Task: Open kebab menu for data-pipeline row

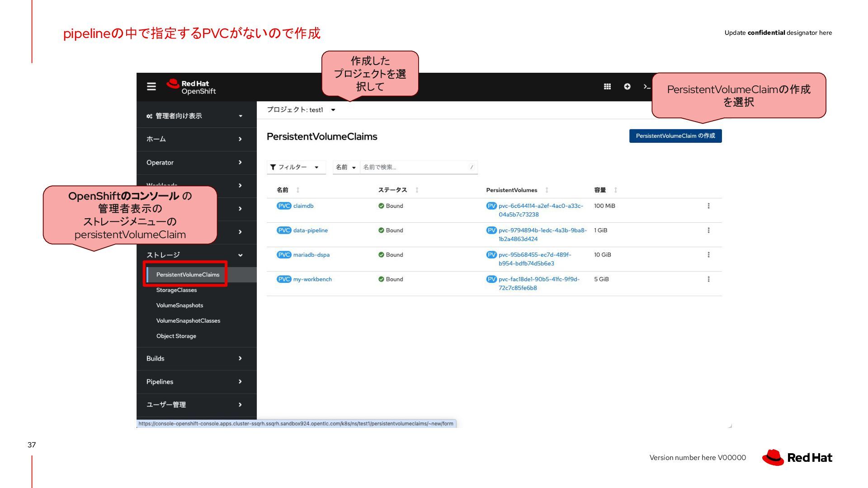Action: 708,230
